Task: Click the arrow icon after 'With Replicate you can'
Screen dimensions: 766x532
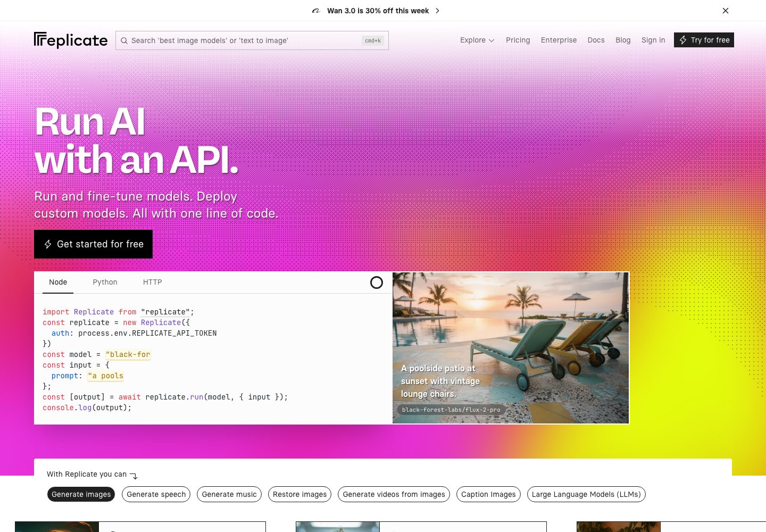Action: [x=134, y=476]
